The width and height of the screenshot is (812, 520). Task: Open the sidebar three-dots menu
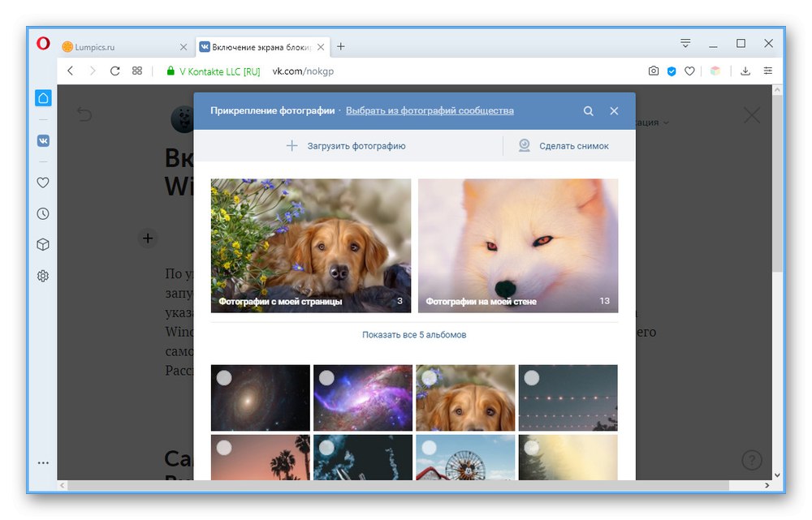44,463
